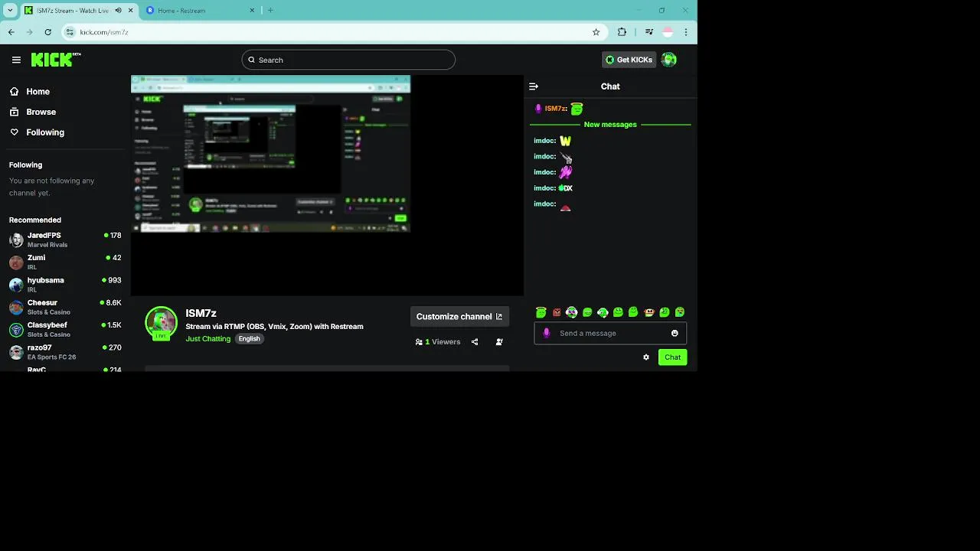Click the English language tag

(249, 339)
